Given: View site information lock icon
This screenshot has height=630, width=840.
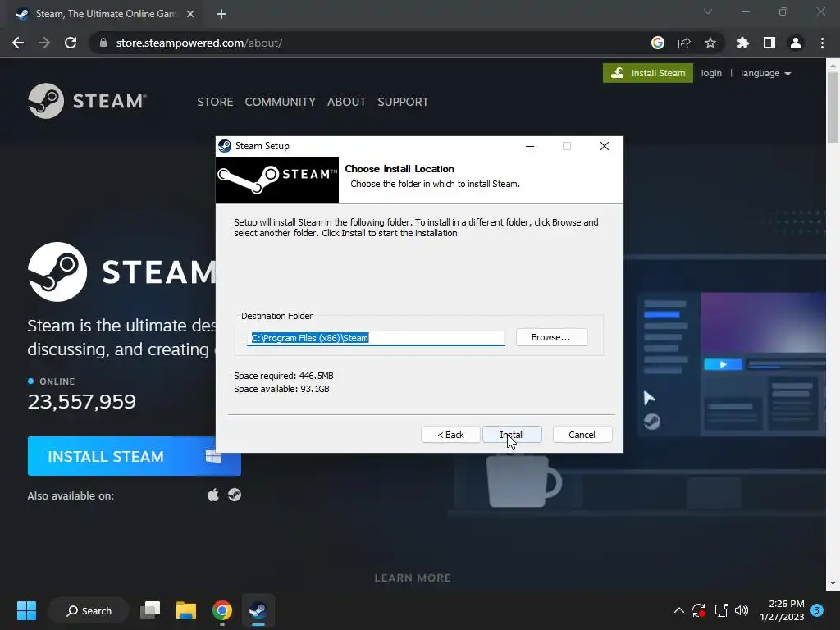Looking at the screenshot, I should [103, 43].
